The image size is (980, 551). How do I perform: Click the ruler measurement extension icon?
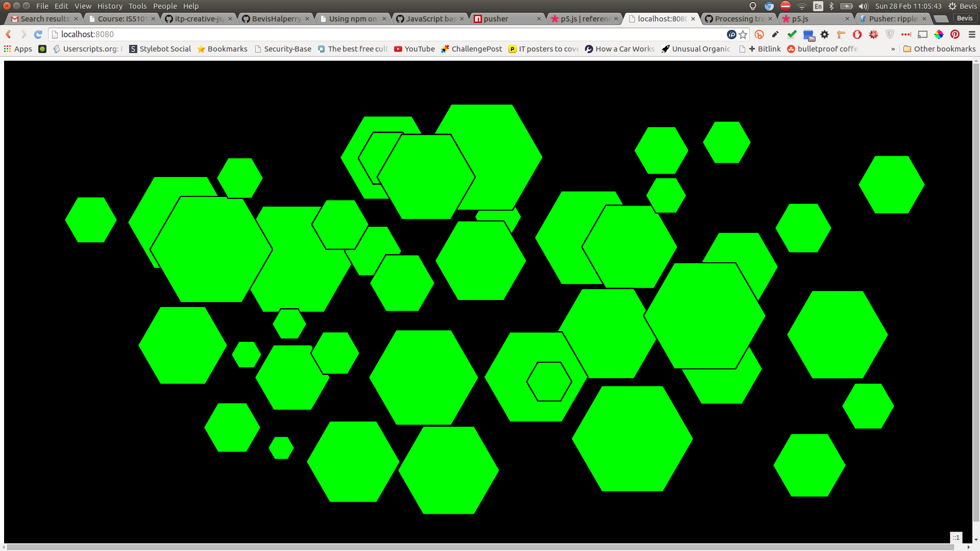click(841, 35)
